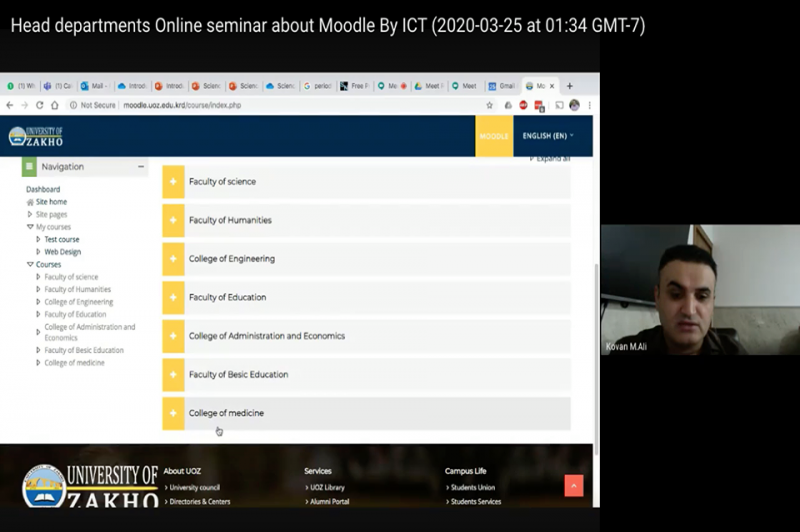Click the red scroll-to-top arrow button

tap(573, 485)
